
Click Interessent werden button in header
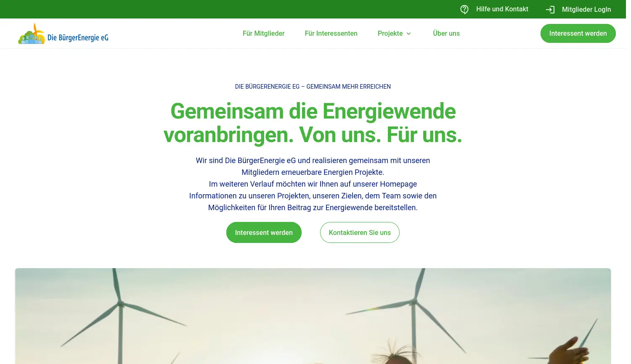coord(578,34)
